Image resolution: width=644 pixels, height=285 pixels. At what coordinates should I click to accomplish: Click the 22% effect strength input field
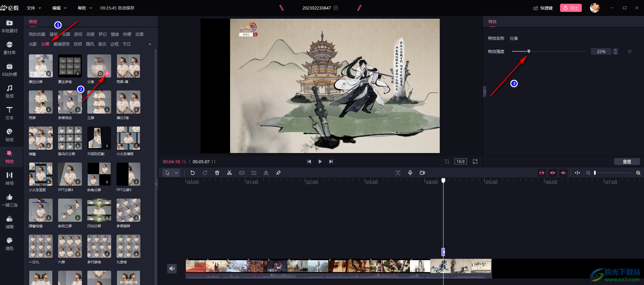pos(601,51)
